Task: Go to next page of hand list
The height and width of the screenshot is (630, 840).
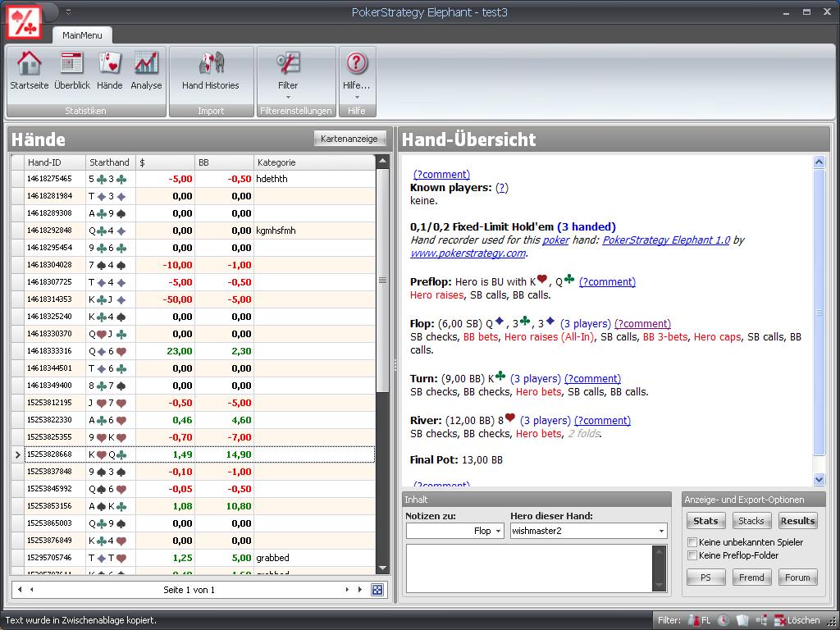Action: click(x=347, y=590)
